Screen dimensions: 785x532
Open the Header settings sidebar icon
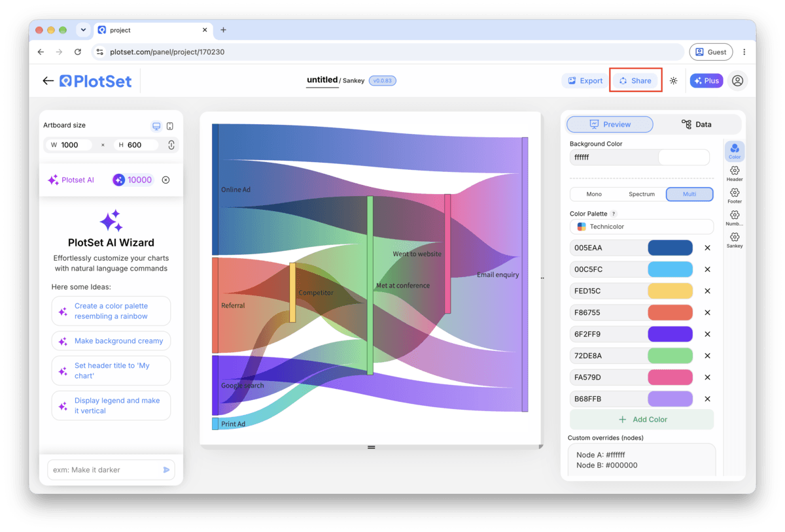(x=735, y=173)
